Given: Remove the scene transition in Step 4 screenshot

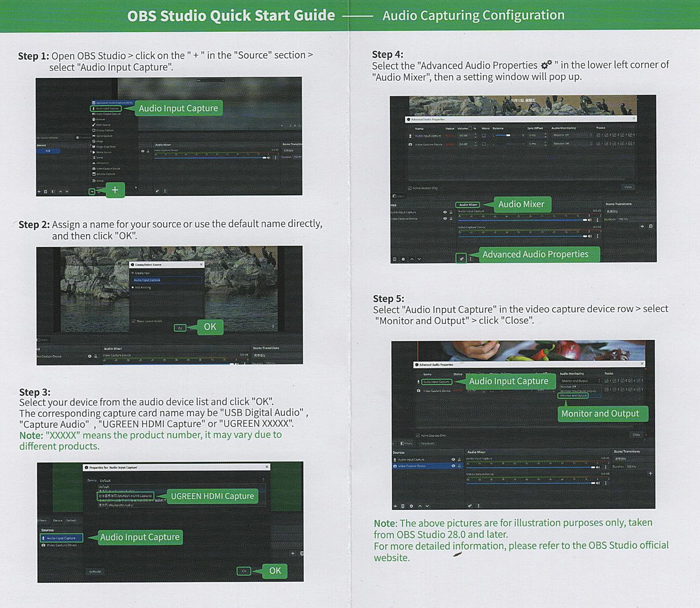Looking at the screenshot, I should (x=651, y=227).
